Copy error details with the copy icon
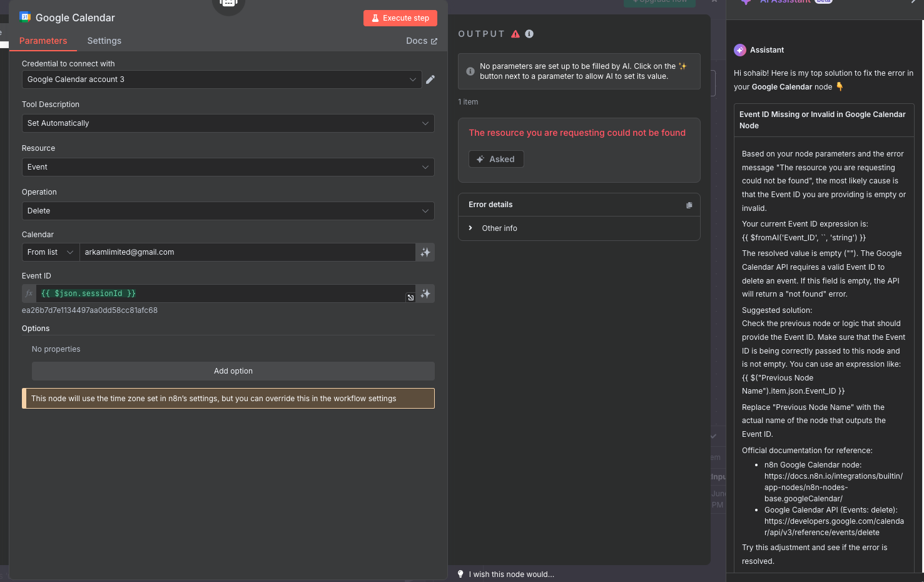This screenshot has width=924, height=582. (x=689, y=205)
